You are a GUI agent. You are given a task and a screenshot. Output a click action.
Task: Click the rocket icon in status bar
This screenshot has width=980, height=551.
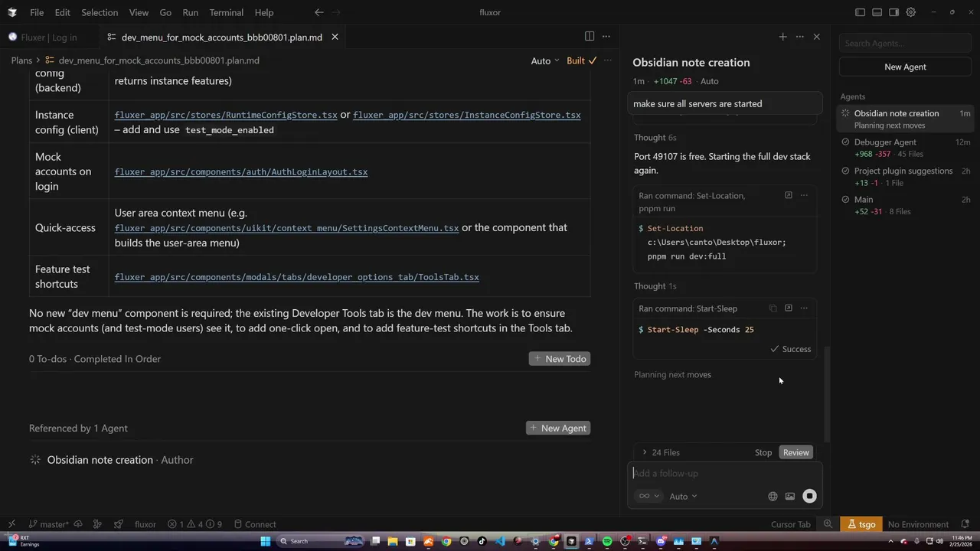(x=119, y=524)
